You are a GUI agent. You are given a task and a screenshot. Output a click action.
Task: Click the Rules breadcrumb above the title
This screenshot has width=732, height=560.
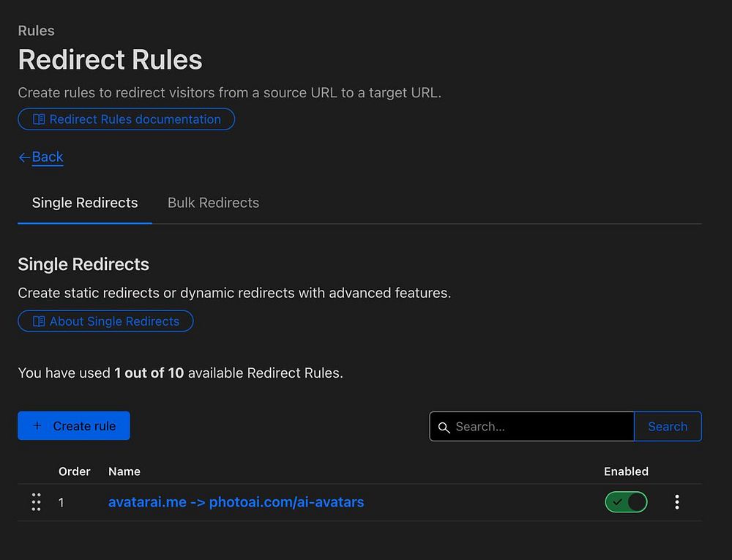(x=36, y=31)
